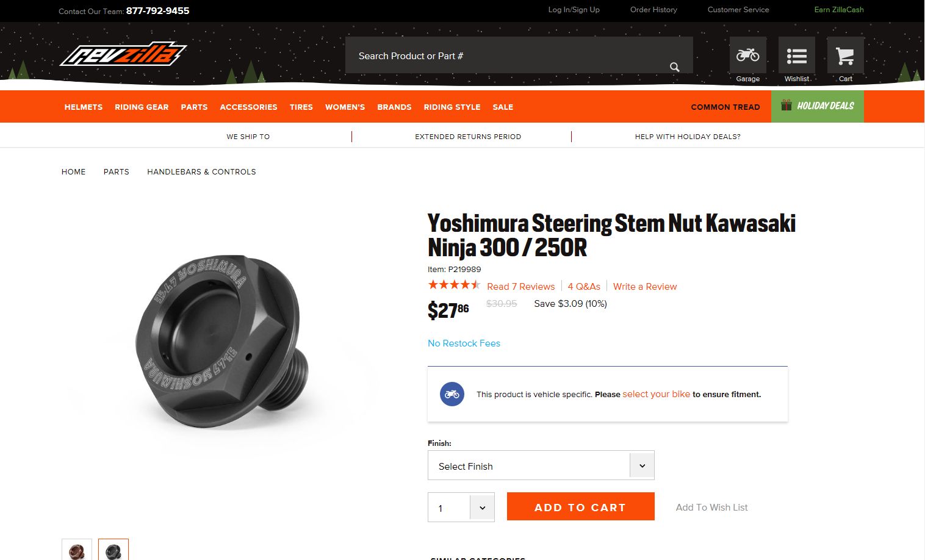
Task: Click the Holiday Deals gift icon
Action: pyautogui.click(x=786, y=106)
